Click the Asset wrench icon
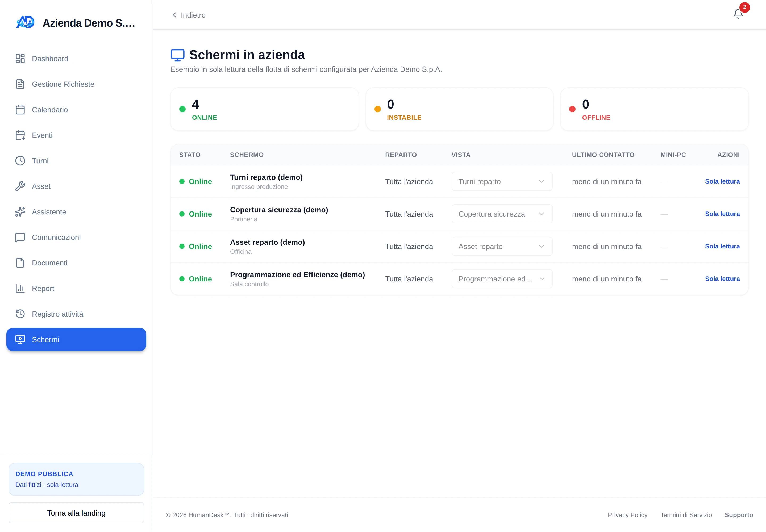This screenshot has width=766, height=532. pos(20,186)
